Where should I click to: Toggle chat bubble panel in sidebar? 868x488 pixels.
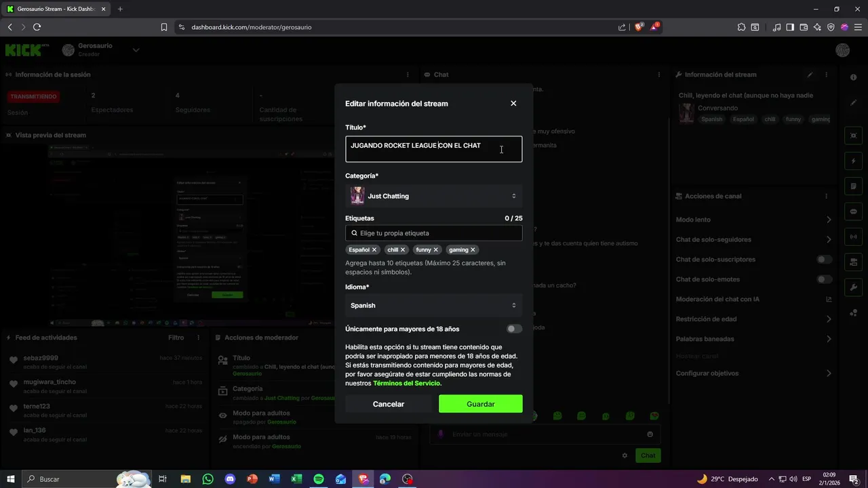853,211
